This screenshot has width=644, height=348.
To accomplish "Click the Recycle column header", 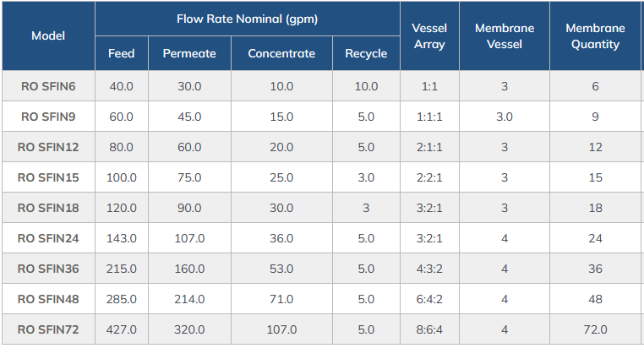I will click(366, 53).
